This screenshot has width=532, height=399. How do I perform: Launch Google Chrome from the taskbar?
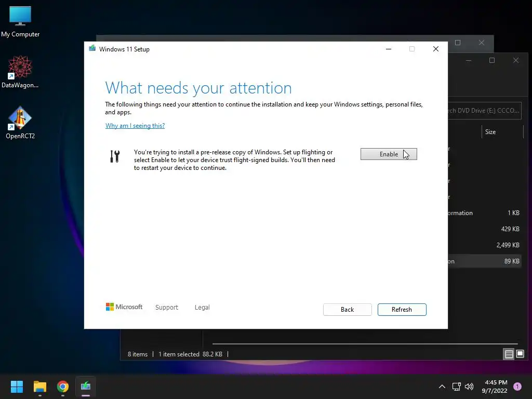tap(63, 387)
